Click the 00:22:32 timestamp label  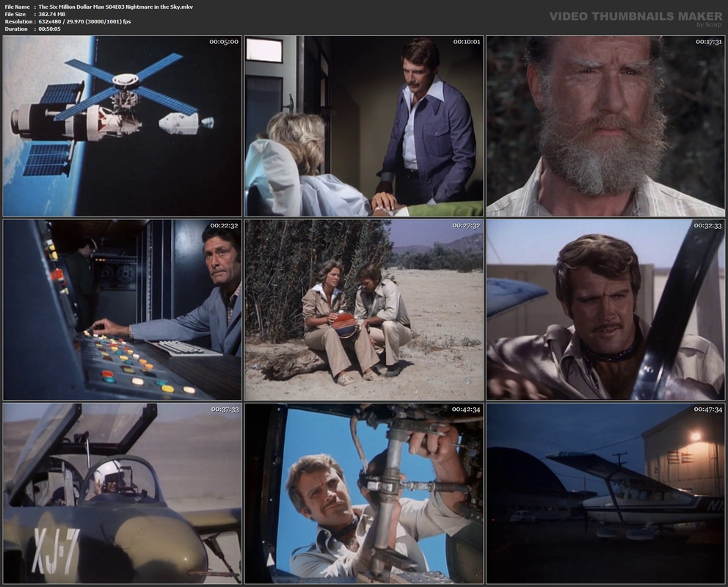[225, 225]
